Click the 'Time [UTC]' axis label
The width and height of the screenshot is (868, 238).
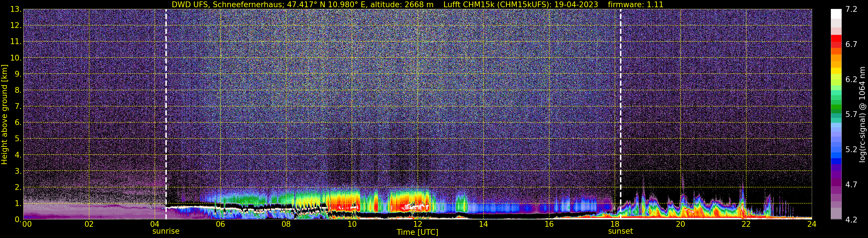click(x=417, y=232)
